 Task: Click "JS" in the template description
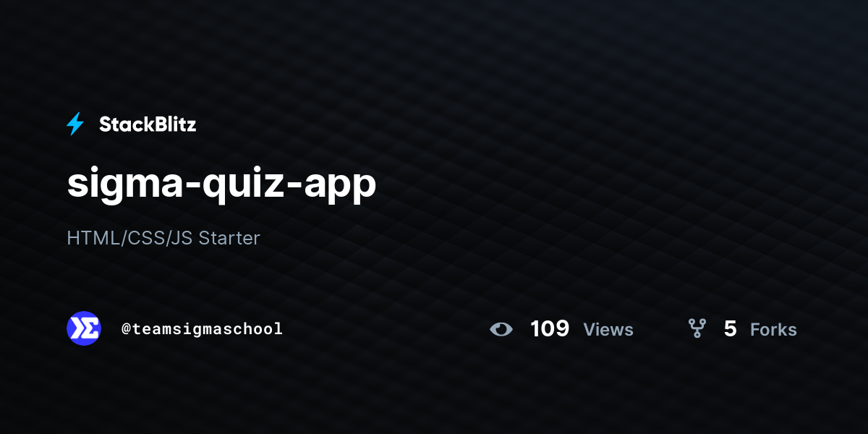click(182, 238)
